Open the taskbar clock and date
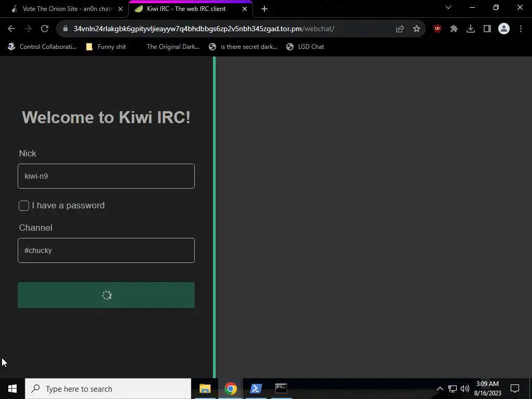532x399 pixels. click(x=487, y=389)
